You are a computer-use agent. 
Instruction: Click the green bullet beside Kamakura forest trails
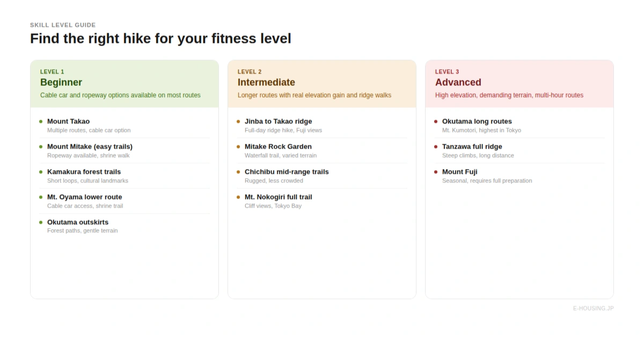click(41, 172)
